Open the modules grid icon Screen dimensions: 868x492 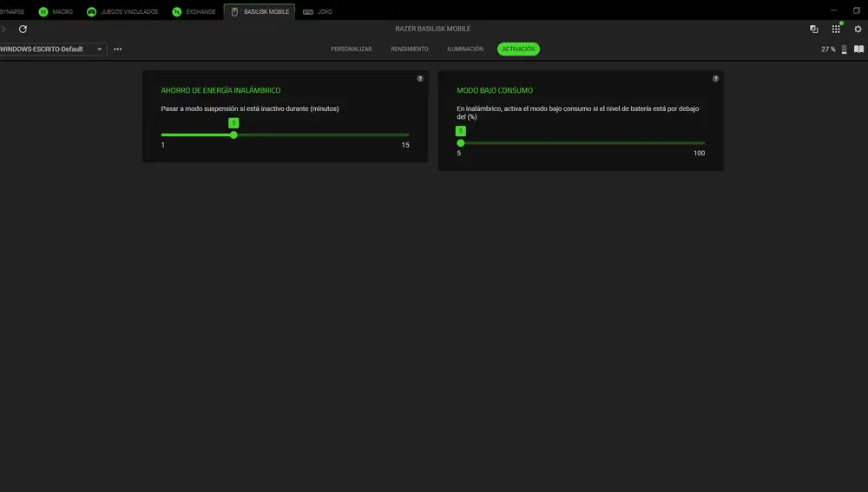pos(836,29)
